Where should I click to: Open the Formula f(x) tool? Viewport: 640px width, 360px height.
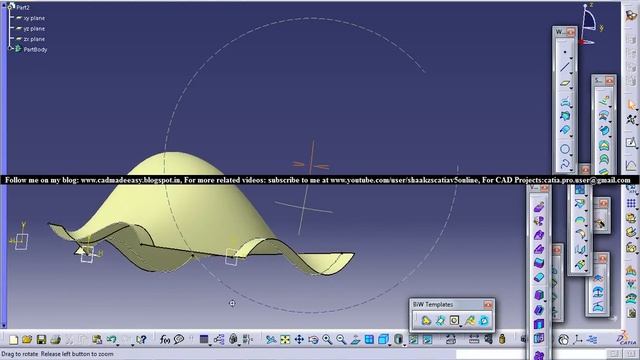click(164, 339)
